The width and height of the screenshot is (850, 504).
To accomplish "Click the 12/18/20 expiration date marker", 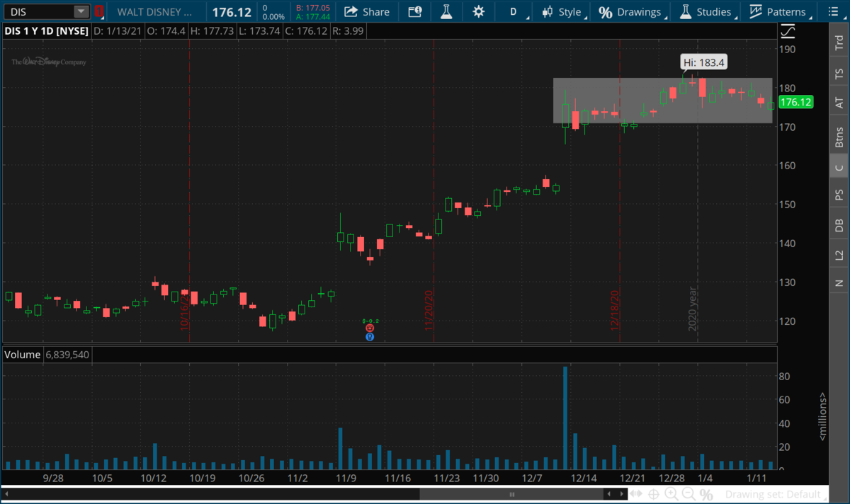I will coord(615,310).
